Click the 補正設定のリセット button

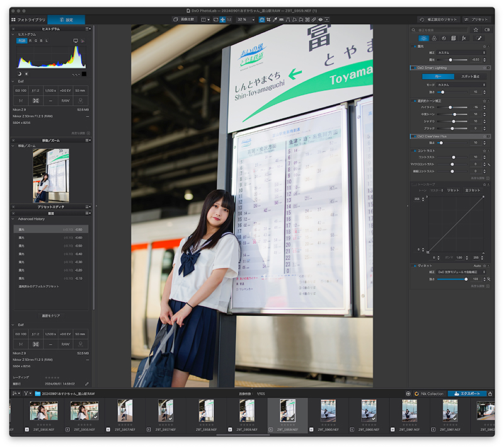point(439,20)
